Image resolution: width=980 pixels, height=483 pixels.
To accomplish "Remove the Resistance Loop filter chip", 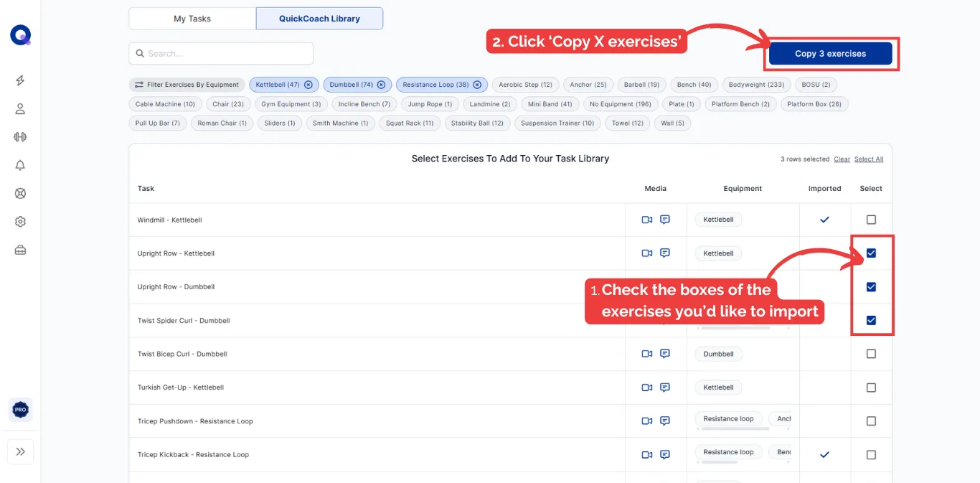I will tap(477, 85).
